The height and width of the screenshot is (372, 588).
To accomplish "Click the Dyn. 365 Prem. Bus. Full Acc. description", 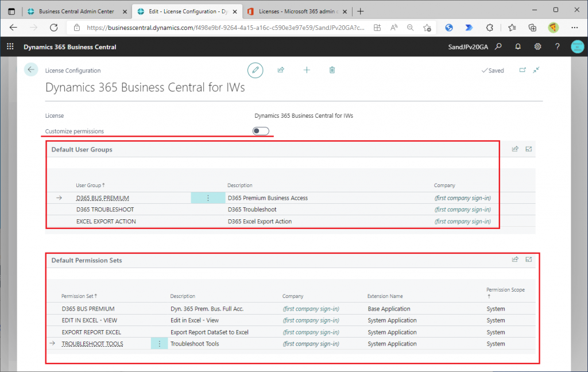I will click(x=207, y=309).
